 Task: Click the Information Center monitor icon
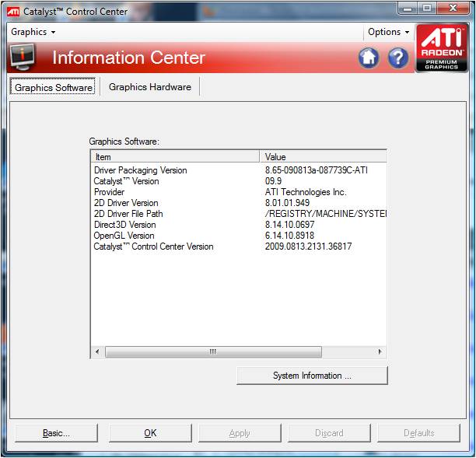pyautogui.click(x=22, y=57)
